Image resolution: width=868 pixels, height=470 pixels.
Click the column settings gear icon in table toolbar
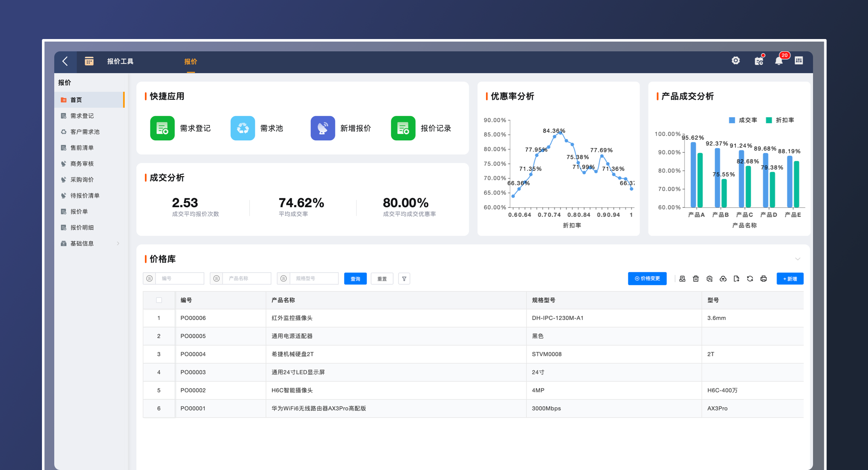709,279
